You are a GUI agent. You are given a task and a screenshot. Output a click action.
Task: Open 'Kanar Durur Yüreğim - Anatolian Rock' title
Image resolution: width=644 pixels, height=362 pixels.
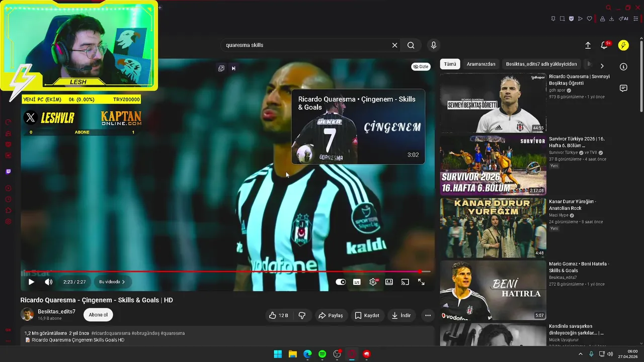pyautogui.click(x=573, y=205)
